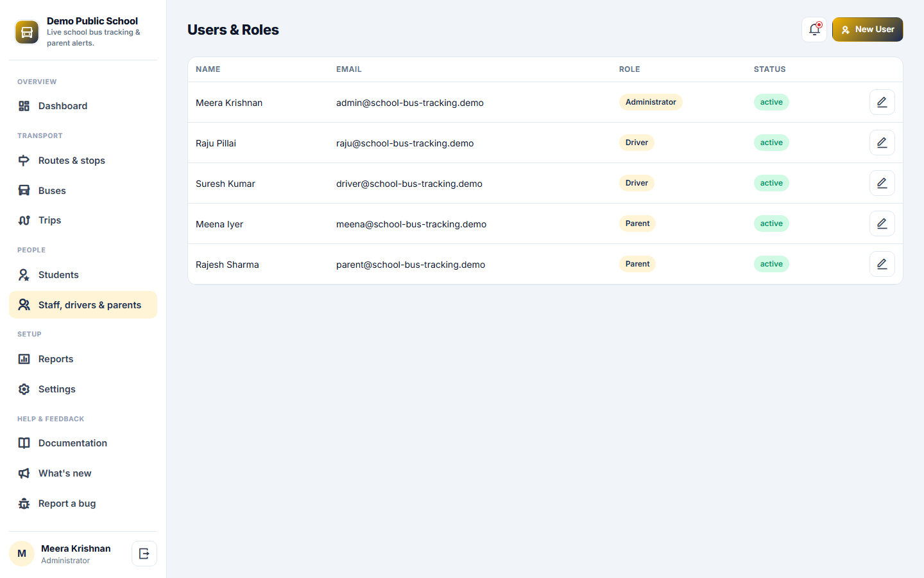Click Report a bug
Image resolution: width=924 pixels, height=578 pixels.
pyautogui.click(x=83, y=504)
